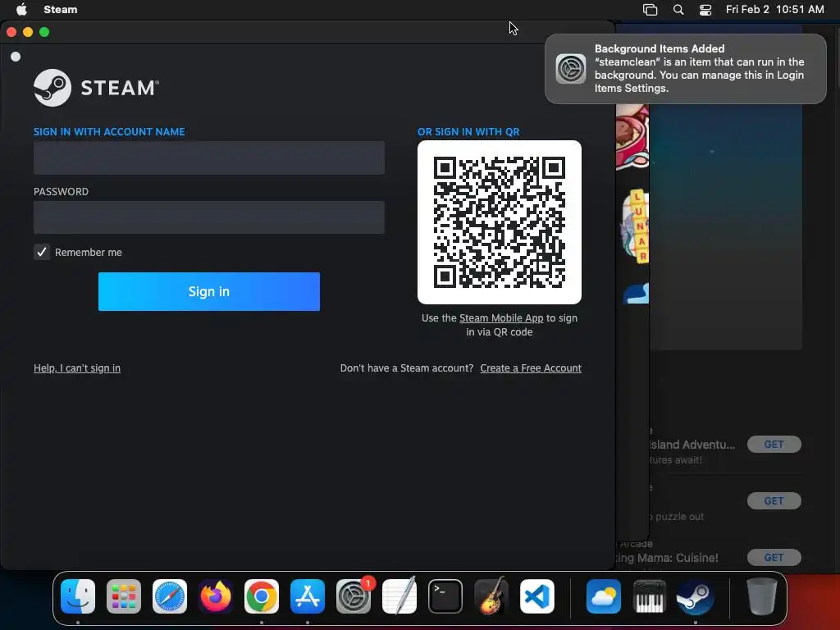Open Launchpad from the Dock
The height and width of the screenshot is (630, 840).
tap(124, 596)
